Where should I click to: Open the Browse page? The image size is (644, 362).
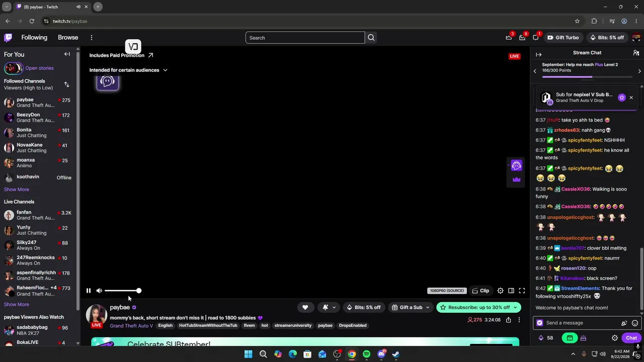(68, 38)
